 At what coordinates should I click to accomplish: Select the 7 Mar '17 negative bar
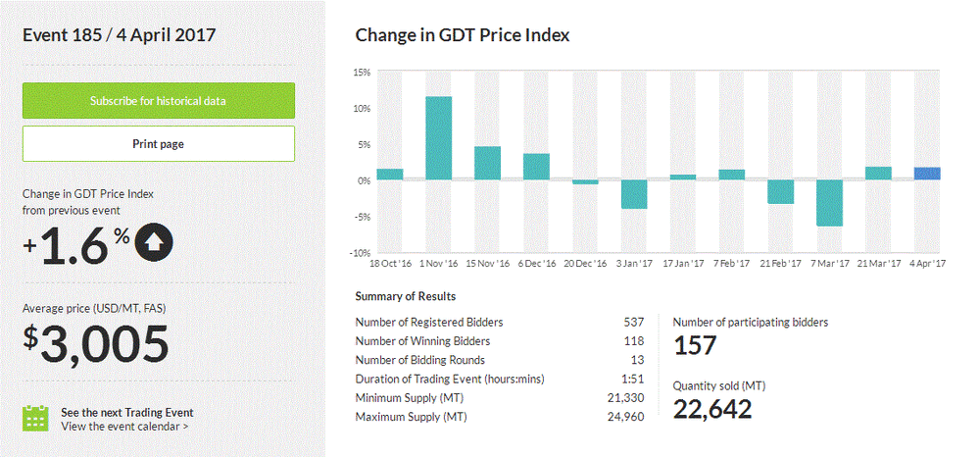click(829, 203)
